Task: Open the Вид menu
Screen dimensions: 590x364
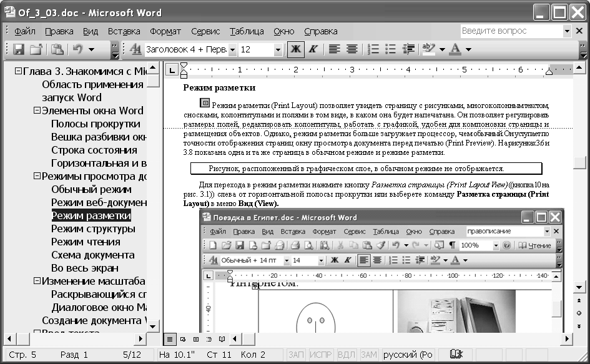Action: [91, 31]
